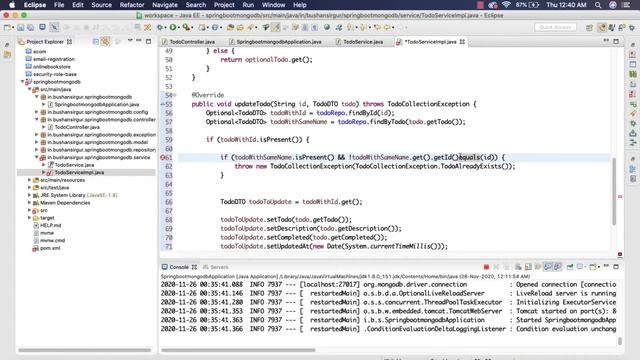
Task: Click the Open Perspective icon
Action: [589, 27]
